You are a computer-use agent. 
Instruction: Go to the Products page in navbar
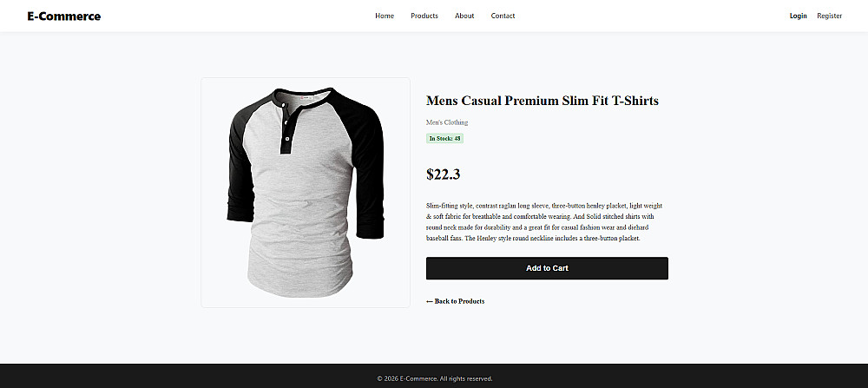[424, 16]
